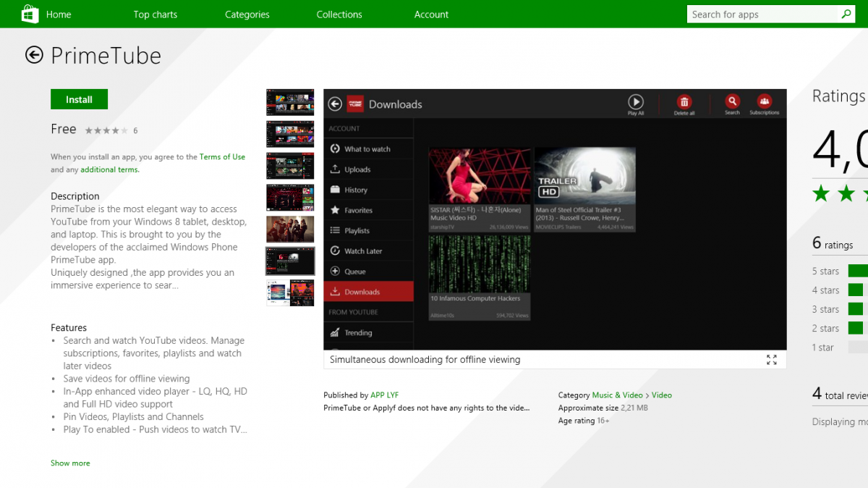The image size is (868, 488).
Task: Click the SISTAR Music Video thumbnail
Action: point(480,190)
